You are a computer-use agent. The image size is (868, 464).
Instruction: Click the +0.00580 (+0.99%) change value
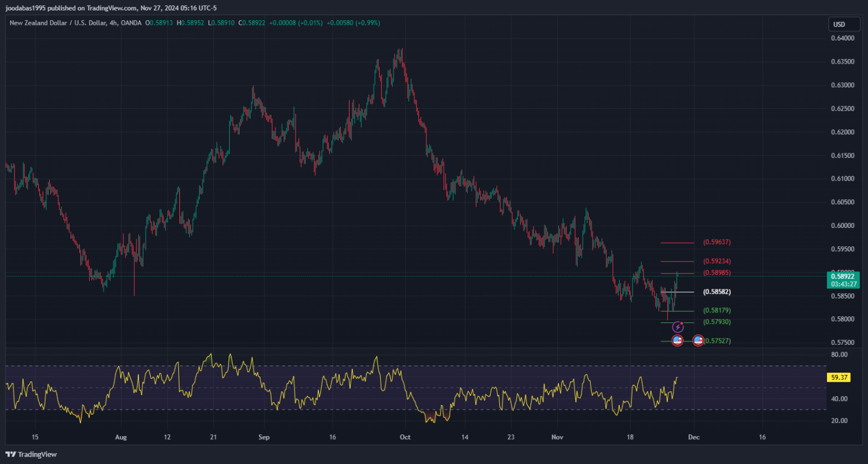(354, 23)
